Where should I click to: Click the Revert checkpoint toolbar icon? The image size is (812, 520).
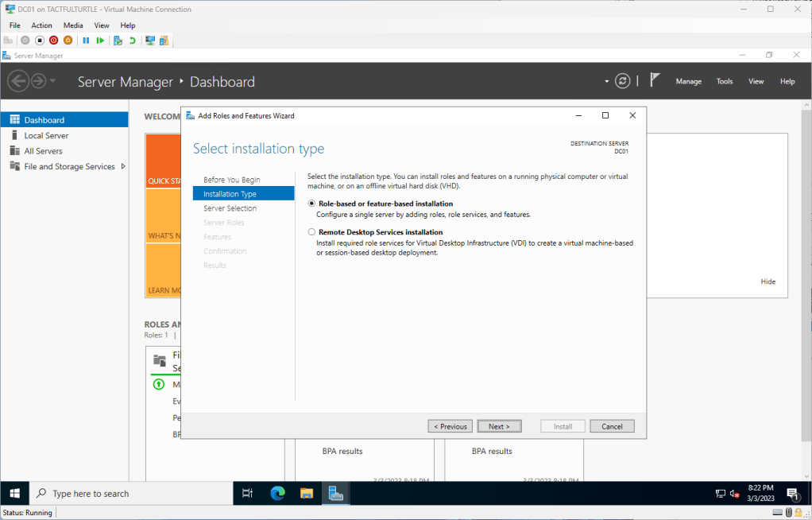(x=132, y=41)
